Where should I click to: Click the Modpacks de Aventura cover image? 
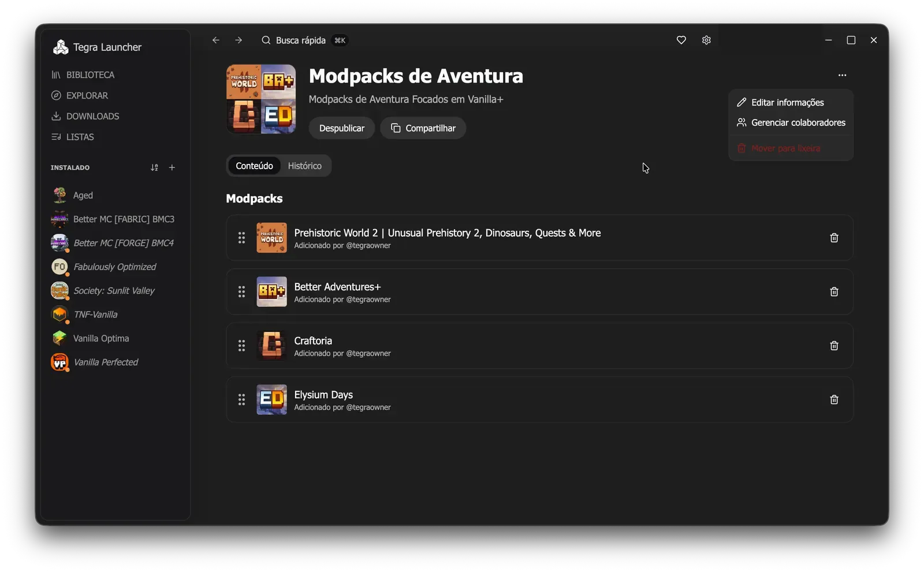(x=261, y=99)
